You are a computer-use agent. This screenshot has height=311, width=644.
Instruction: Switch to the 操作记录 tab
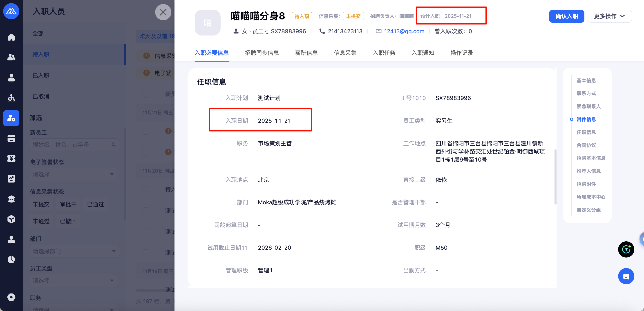[x=461, y=53]
